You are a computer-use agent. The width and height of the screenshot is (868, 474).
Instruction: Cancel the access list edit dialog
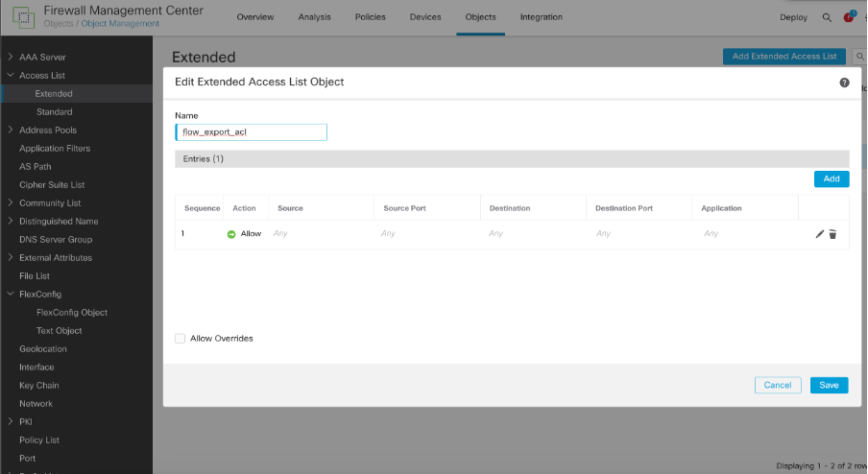(778, 385)
